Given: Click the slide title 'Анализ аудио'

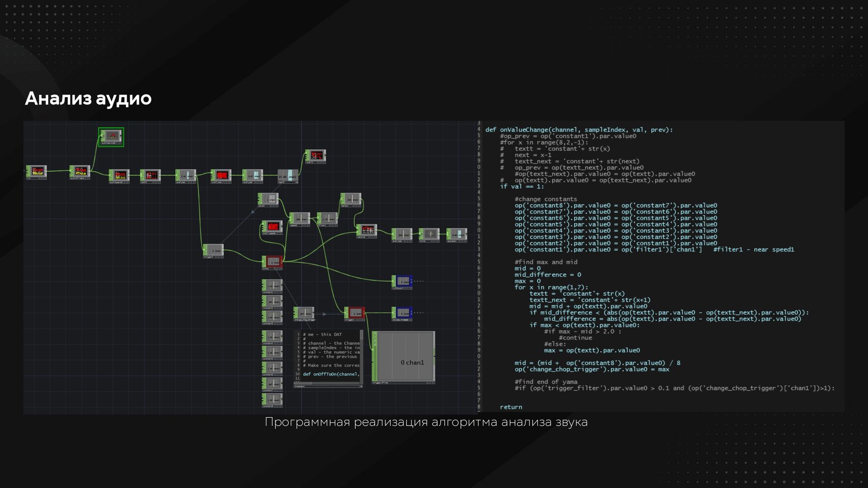Looking at the screenshot, I should (88, 98).
